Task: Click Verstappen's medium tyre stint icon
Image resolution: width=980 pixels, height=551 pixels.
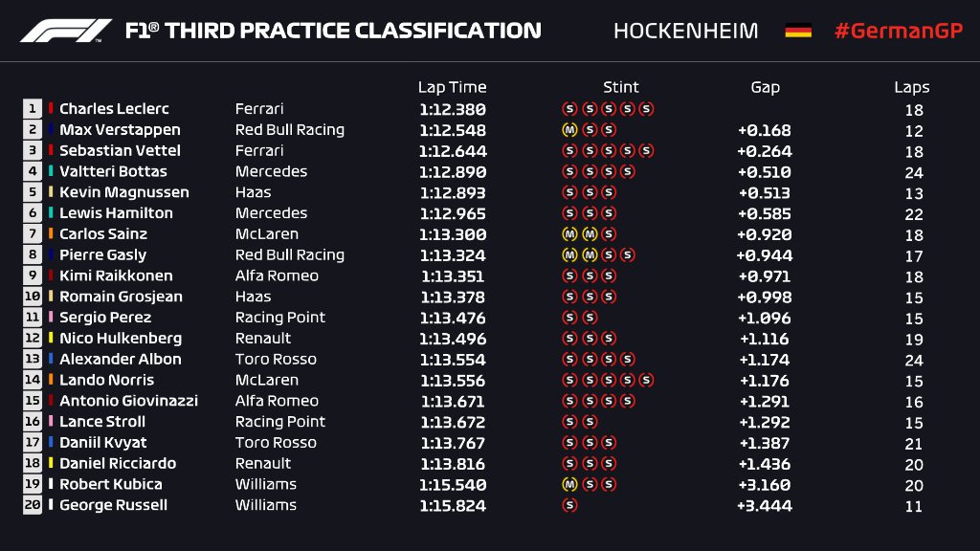Action: [x=570, y=130]
